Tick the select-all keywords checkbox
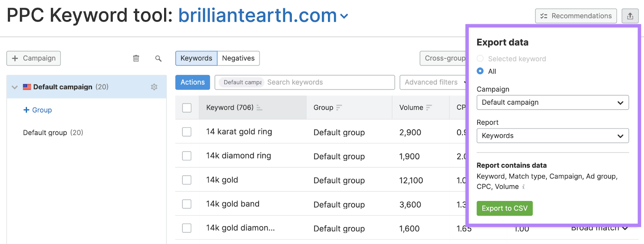Viewport: 644px width, 244px height. [x=187, y=108]
